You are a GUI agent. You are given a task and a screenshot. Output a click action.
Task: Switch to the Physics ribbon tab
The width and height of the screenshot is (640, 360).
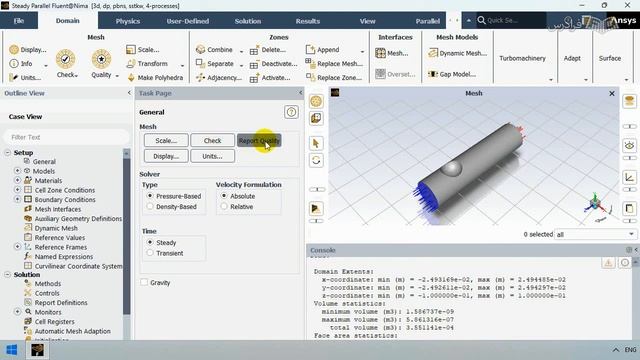click(128, 21)
